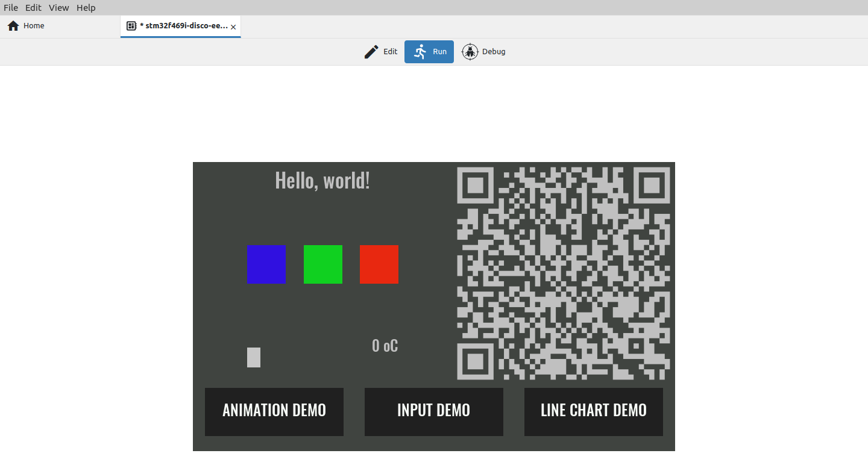Viewport: 868px width, 468px height.
Task: Click the pencil Edit icon
Action: click(x=371, y=52)
